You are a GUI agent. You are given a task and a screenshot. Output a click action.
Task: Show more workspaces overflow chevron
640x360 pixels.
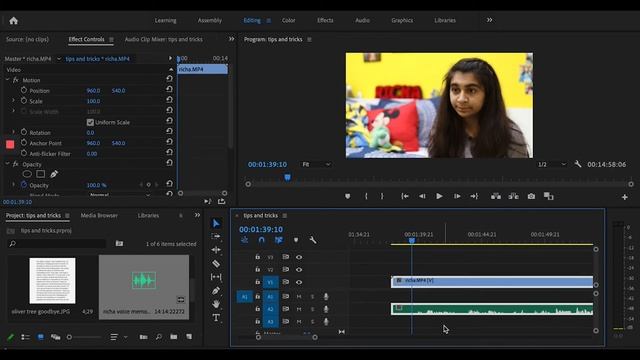489,20
